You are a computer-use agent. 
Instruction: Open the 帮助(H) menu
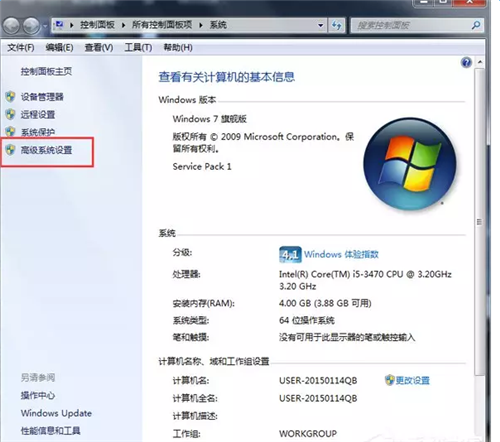click(x=178, y=48)
